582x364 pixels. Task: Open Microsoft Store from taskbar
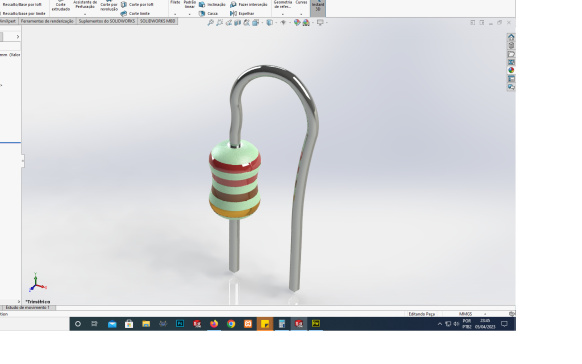(129, 324)
